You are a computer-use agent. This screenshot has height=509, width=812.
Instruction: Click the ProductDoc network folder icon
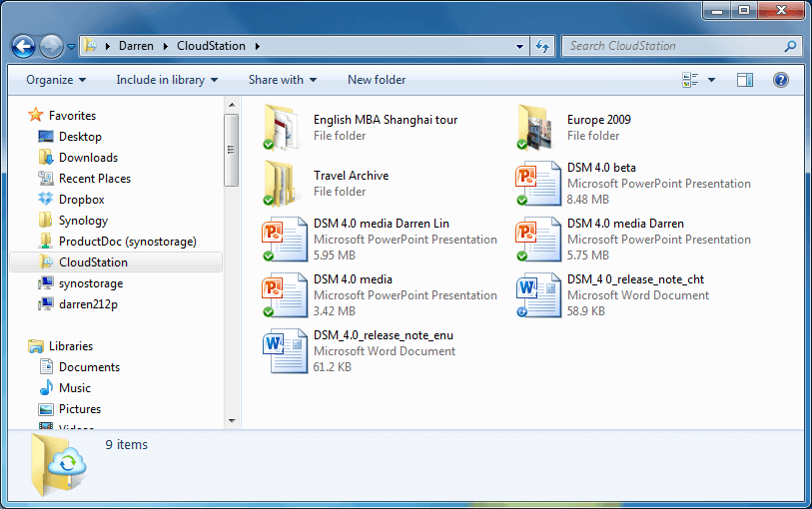pyautogui.click(x=46, y=242)
